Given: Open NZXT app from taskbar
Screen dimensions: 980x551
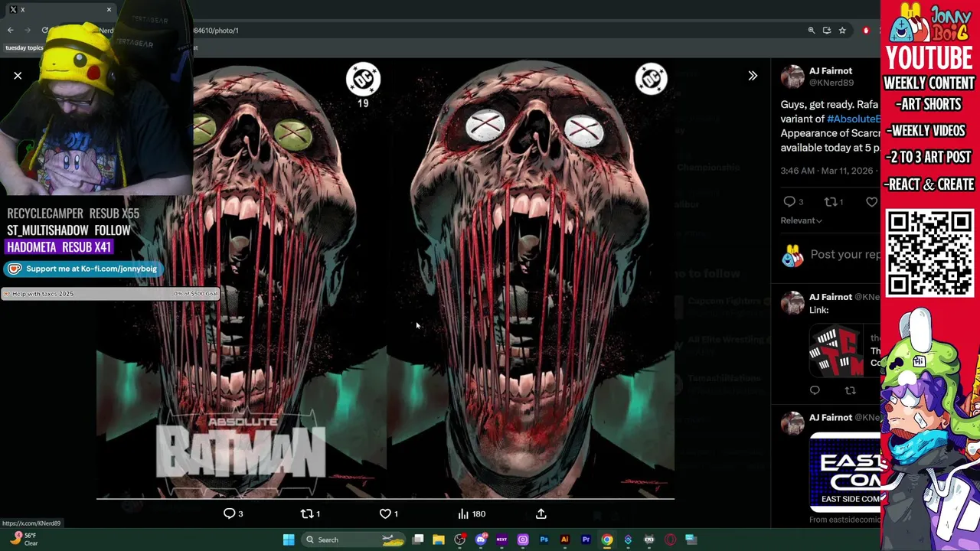Looking at the screenshot, I should coord(501,540).
